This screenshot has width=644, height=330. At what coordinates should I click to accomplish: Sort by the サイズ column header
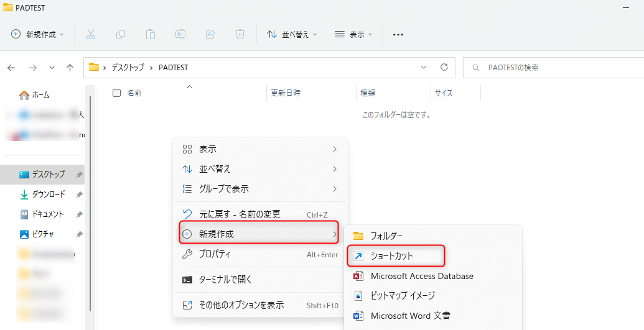[444, 93]
